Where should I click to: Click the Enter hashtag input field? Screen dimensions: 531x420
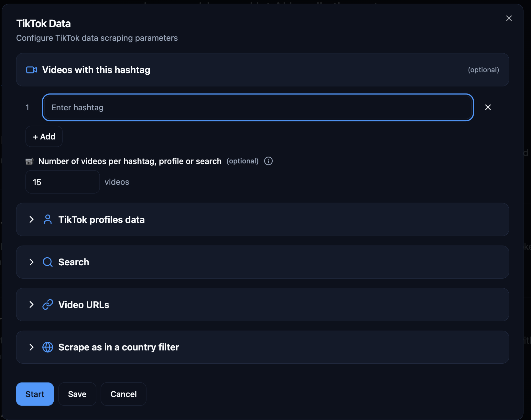[x=257, y=107]
